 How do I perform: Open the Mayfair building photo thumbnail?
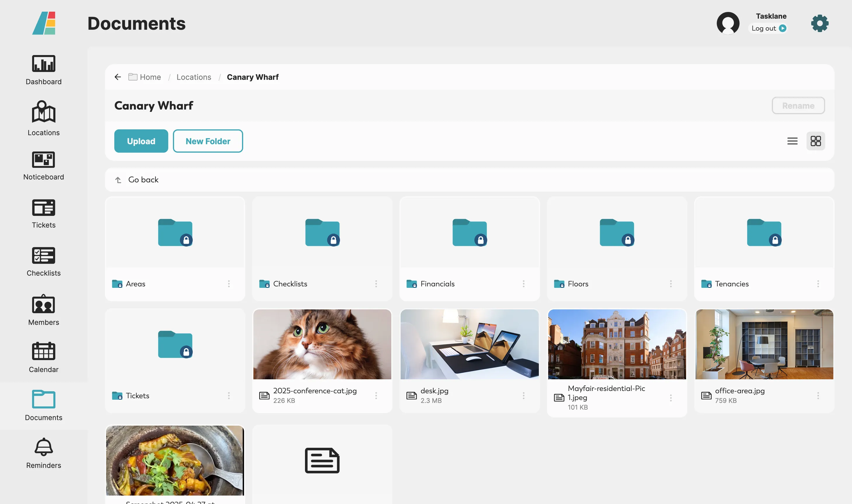pos(616,344)
